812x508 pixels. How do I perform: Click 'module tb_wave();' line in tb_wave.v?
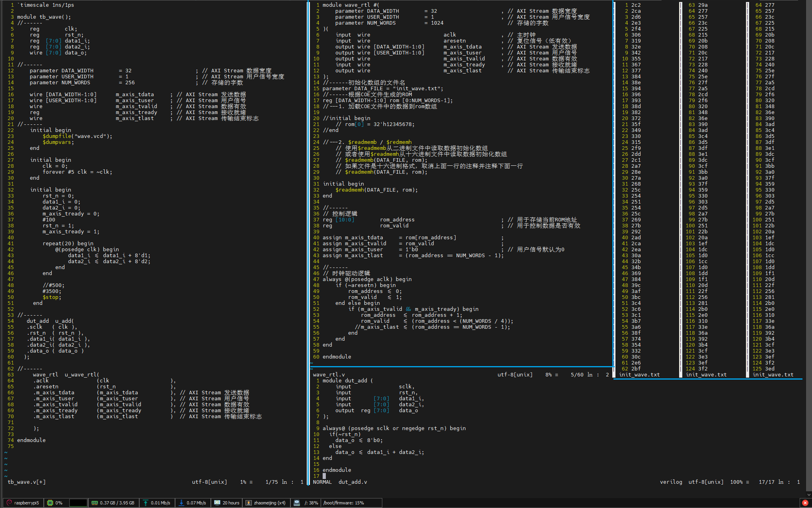point(44,17)
